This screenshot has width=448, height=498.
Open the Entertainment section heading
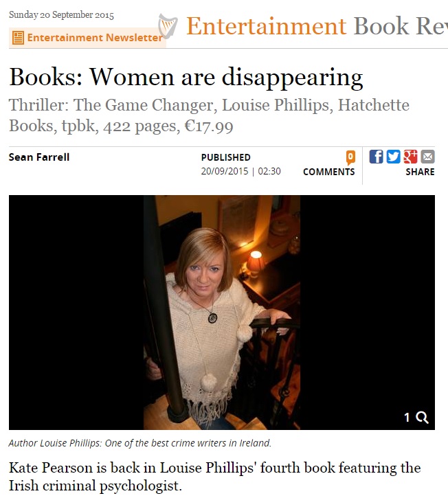267,26
